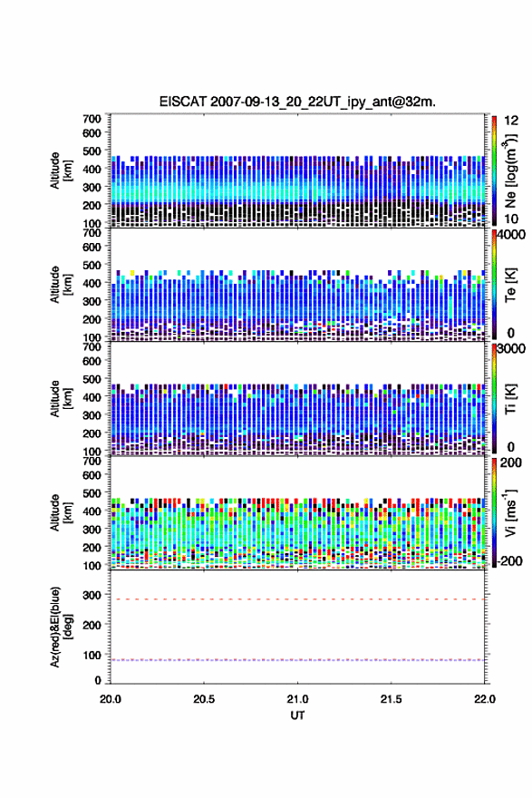Click the 4000 label on Te scale
Screen dimensions: 532x798
511,235
